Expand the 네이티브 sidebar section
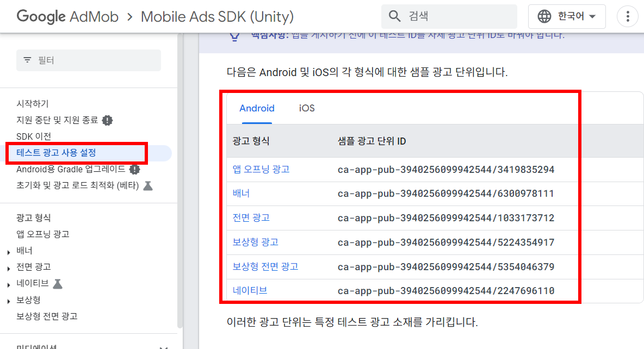Screen dimensions: 644x349 click(9, 284)
